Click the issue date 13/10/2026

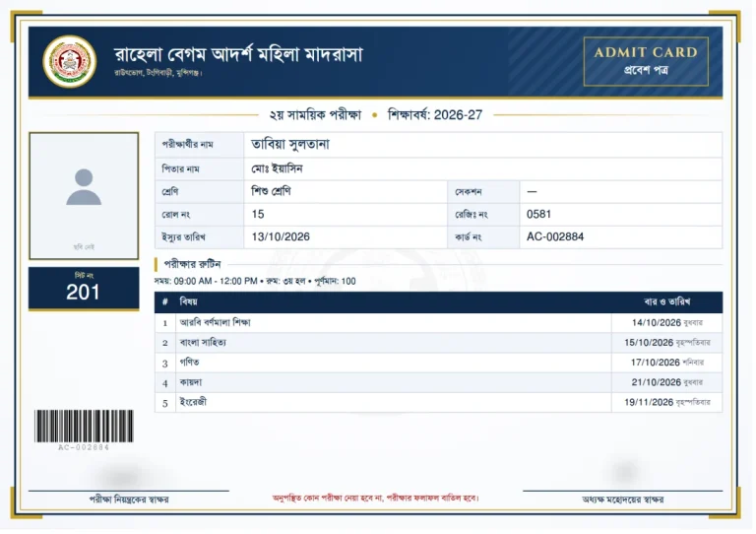(x=281, y=236)
